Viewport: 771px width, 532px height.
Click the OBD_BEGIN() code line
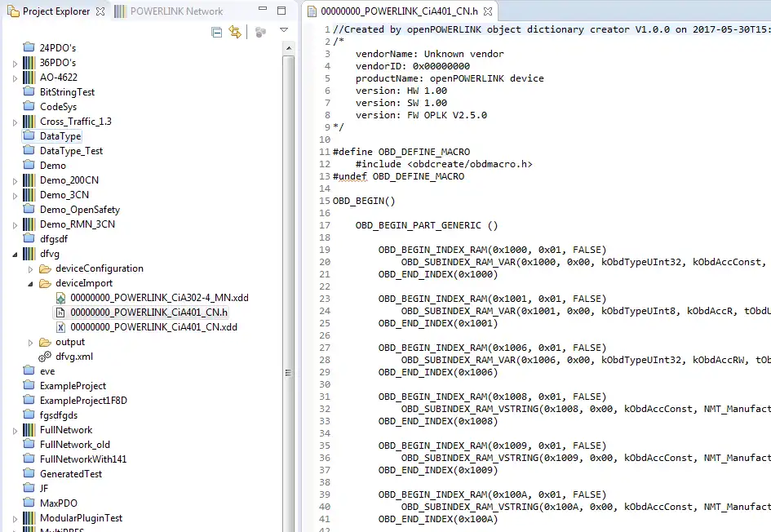(363, 201)
